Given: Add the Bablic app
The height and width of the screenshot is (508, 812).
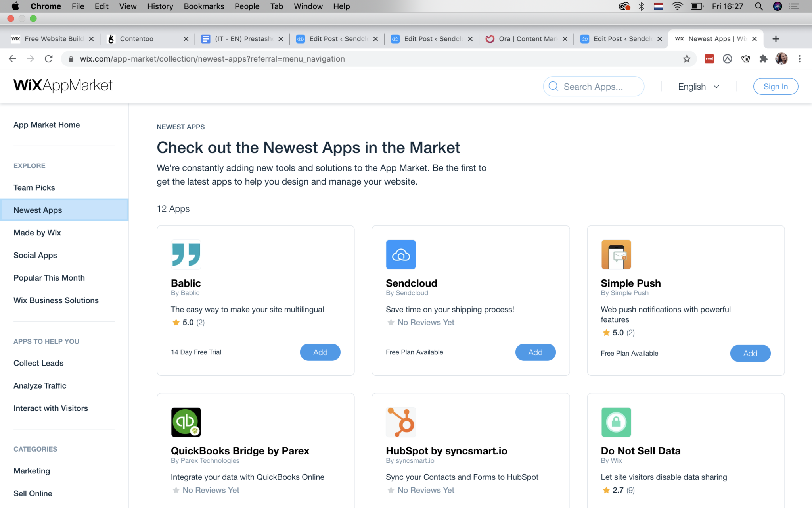Looking at the screenshot, I should 320,352.
